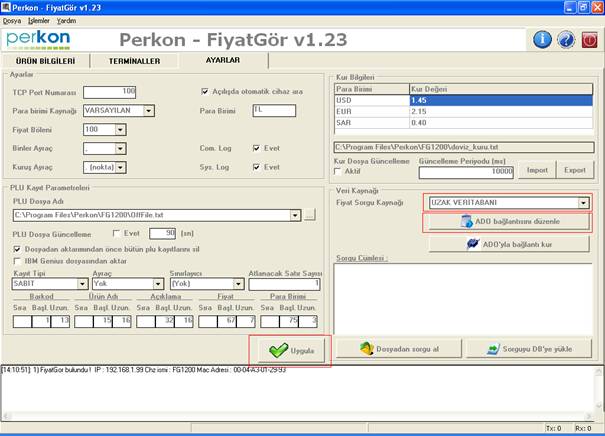Screen dimensions: 605x436
Task: Click the 2.15 Kur Değeri cell
Action: pyautogui.click(x=501, y=112)
